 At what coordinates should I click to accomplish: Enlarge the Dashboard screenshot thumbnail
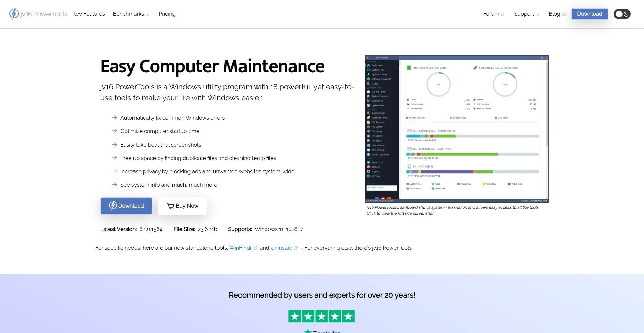[x=457, y=129]
